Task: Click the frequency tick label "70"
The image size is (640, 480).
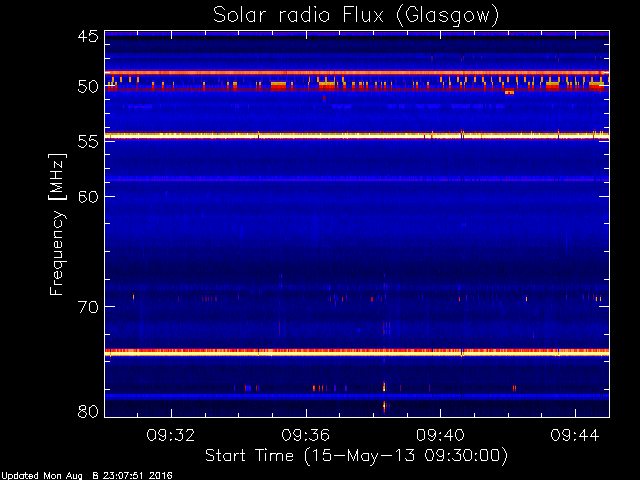Action: click(88, 306)
